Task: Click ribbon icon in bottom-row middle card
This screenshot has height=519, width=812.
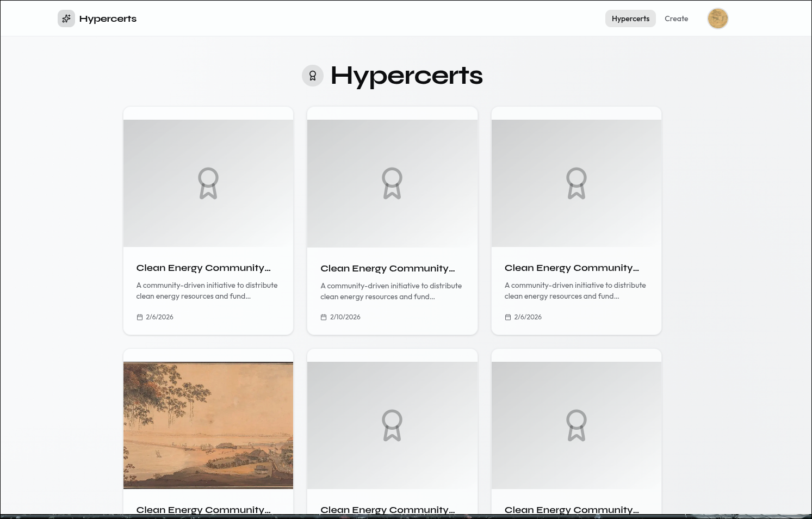Action: click(392, 425)
